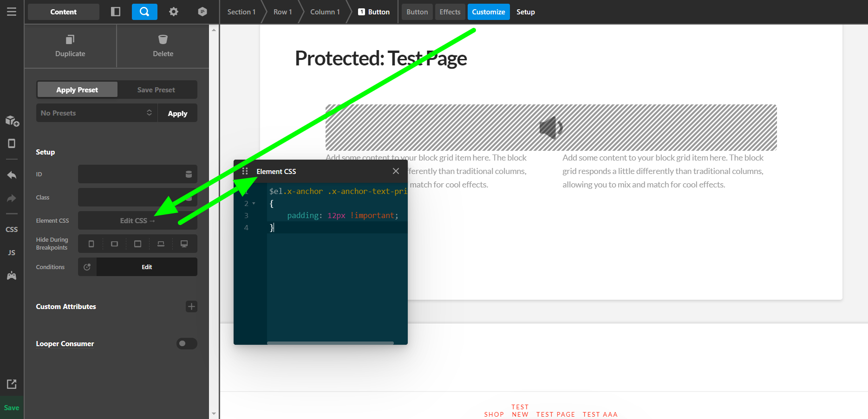Click the Conditions refresh icon
Image resolution: width=868 pixels, height=419 pixels.
(87, 267)
